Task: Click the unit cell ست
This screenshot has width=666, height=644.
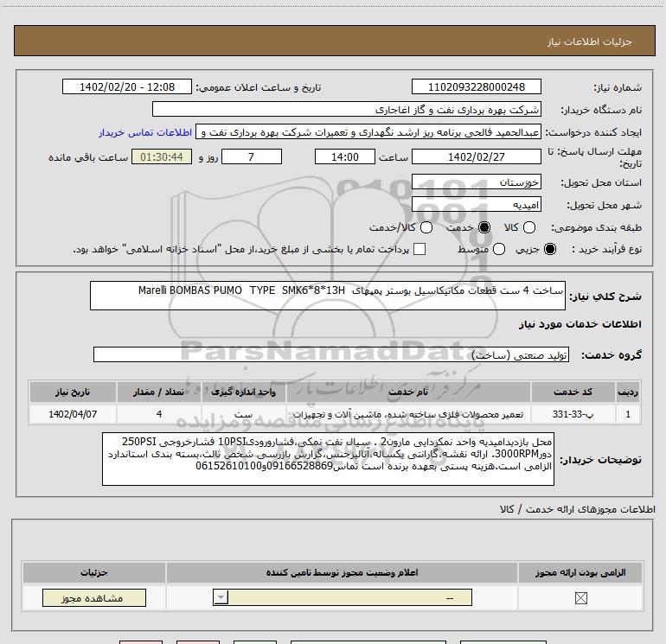Action: tap(243, 414)
